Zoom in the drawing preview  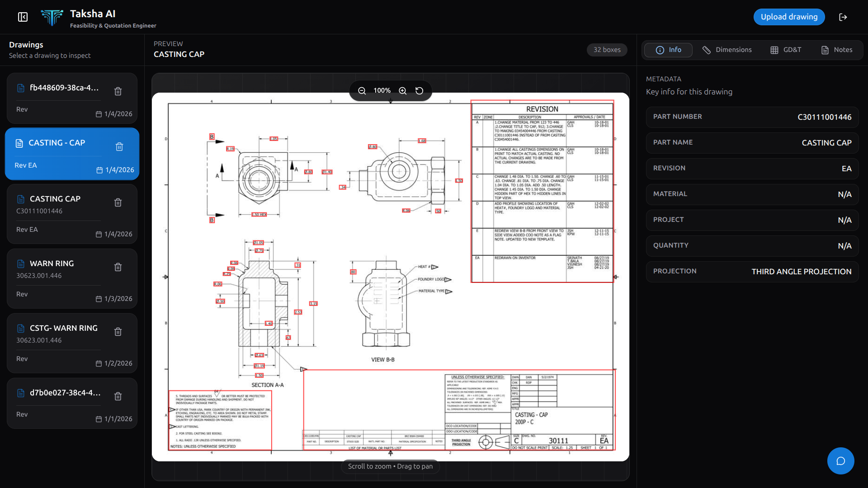pyautogui.click(x=402, y=91)
